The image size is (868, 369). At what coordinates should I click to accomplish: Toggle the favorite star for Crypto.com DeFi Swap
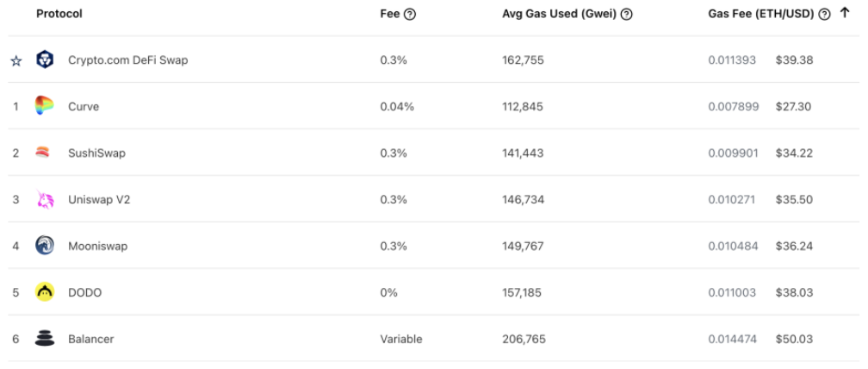click(x=15, y=61)
